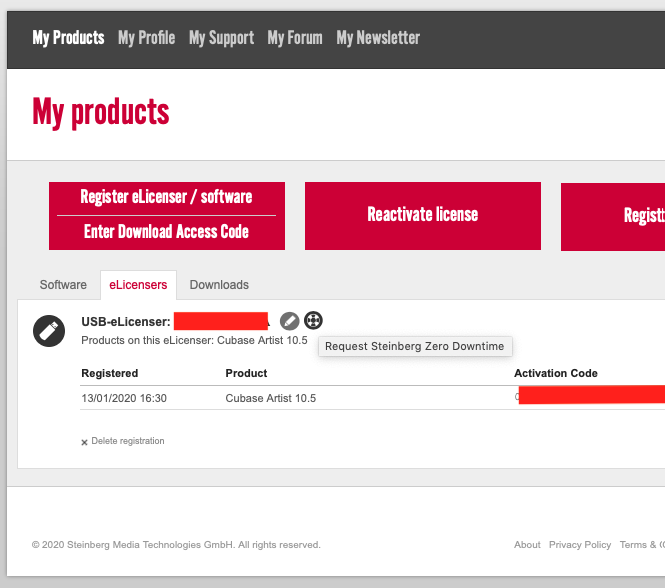The image size is (665, 588).
Task: Go to My Support section
Action: [x=221, y=38]
